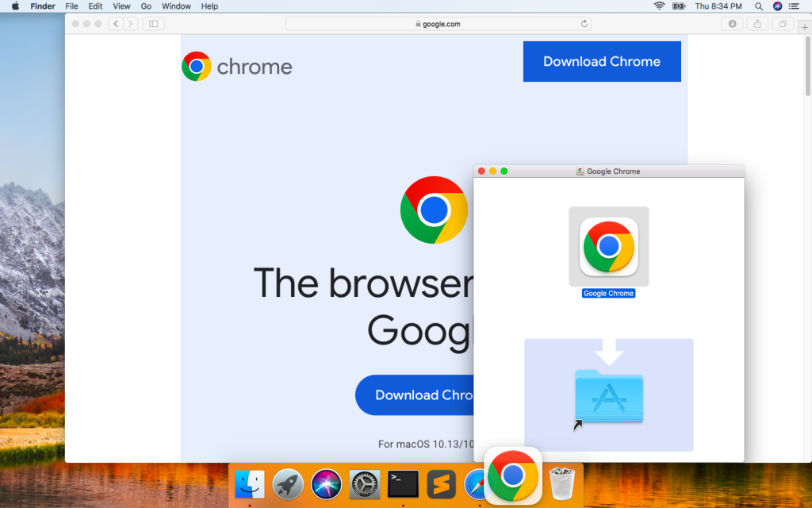This screenshot has height=508, width=812.
Task: Open Siri from the Dock
Action: pyautogui.click(x=326, y=483)
